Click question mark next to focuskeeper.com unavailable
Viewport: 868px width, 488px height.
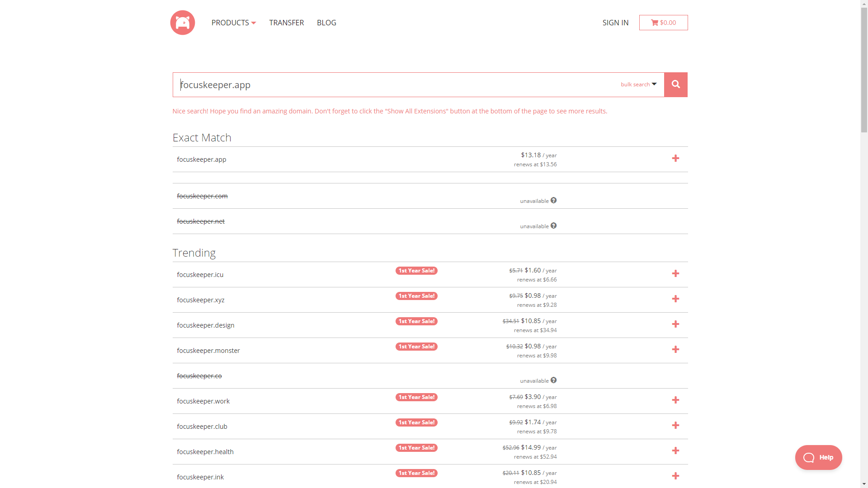[553, 200]
